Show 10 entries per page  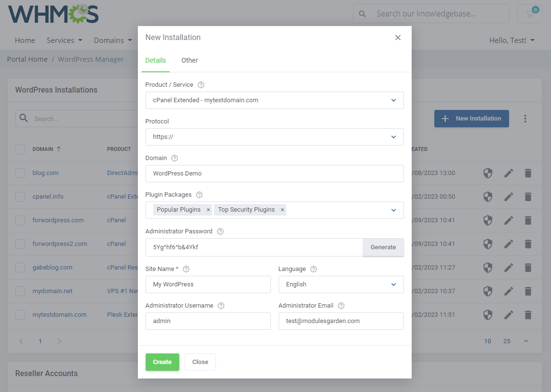click(487, 341)
